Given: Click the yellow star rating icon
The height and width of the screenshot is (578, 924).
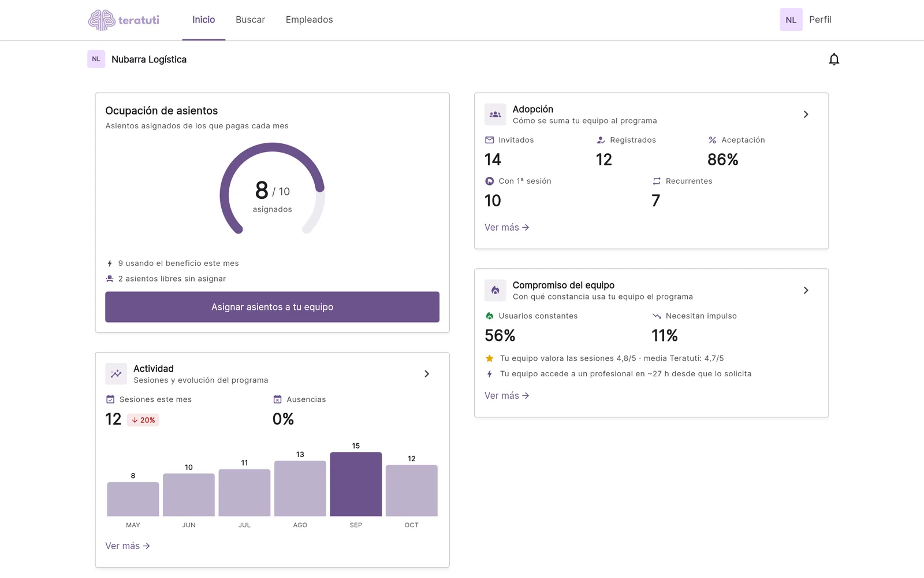Looking at the screenshot, I should [x=489, y=358].
